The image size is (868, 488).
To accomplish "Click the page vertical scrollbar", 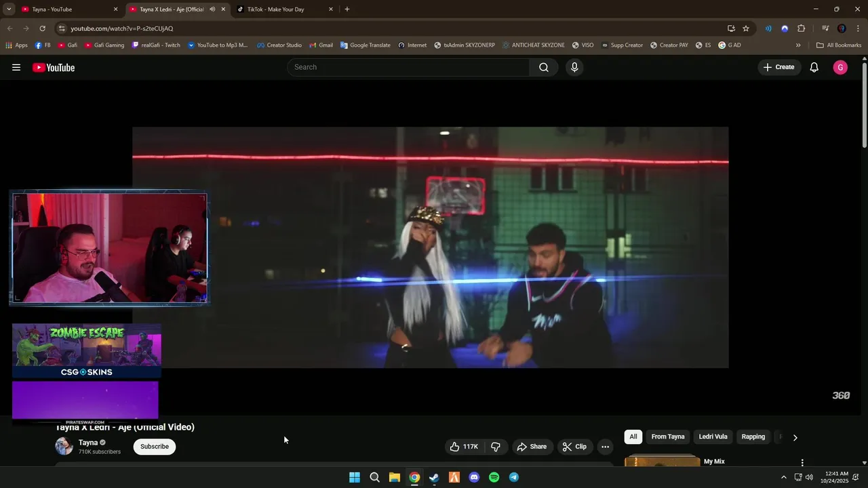I will tap(864, 105).
